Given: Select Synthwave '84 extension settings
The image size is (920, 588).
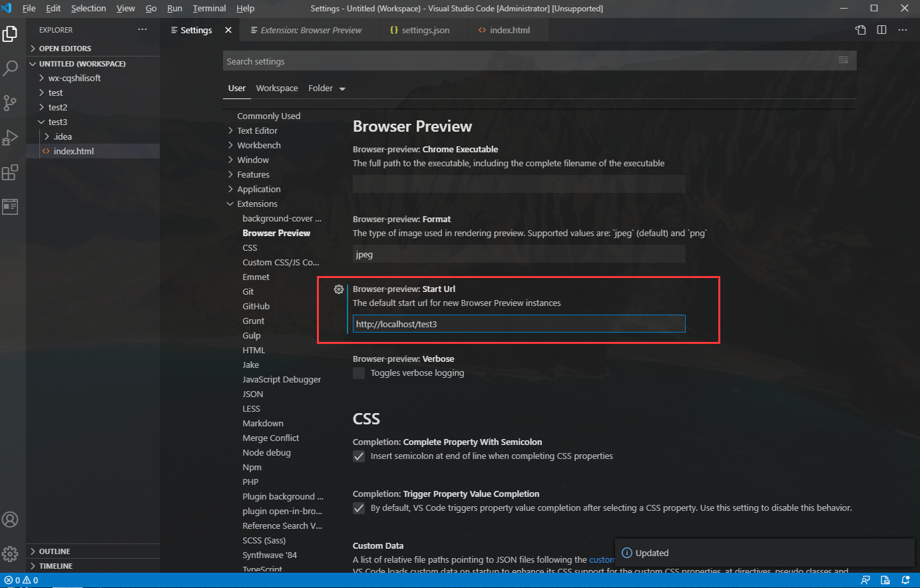Looking at the screenshot, I should 270,555.
